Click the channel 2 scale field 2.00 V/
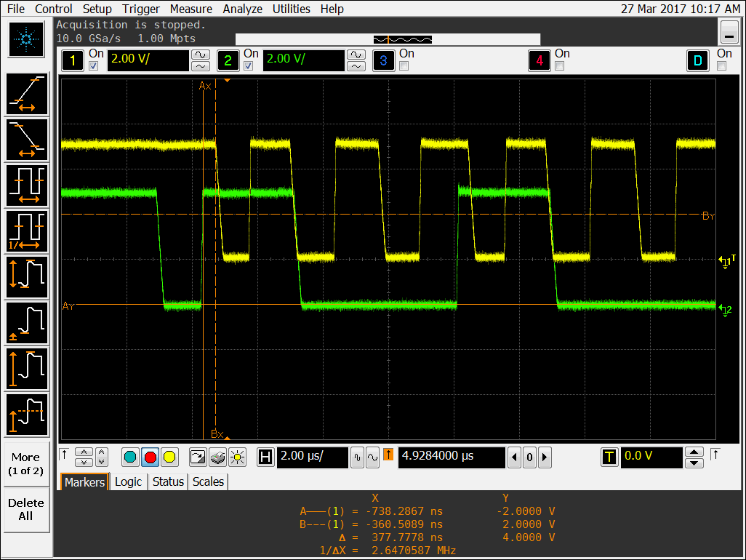 (303, 60)
